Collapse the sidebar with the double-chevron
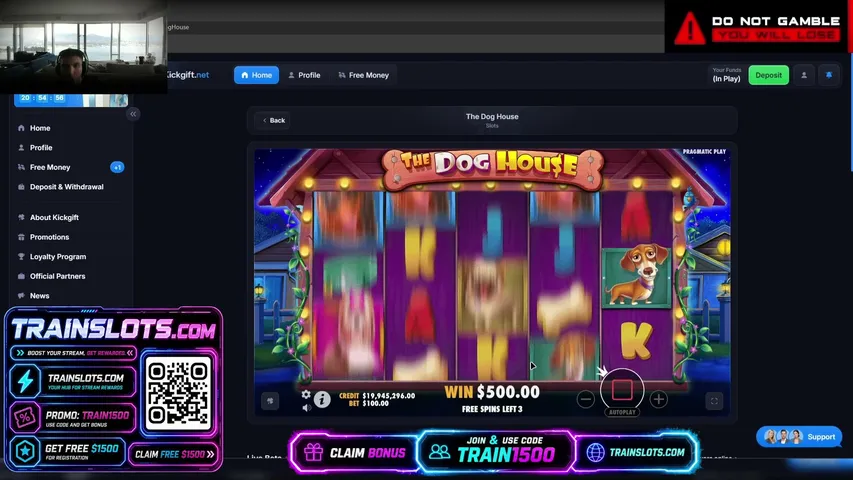Viewport: 853px width, 480px height. click(133, 114)
